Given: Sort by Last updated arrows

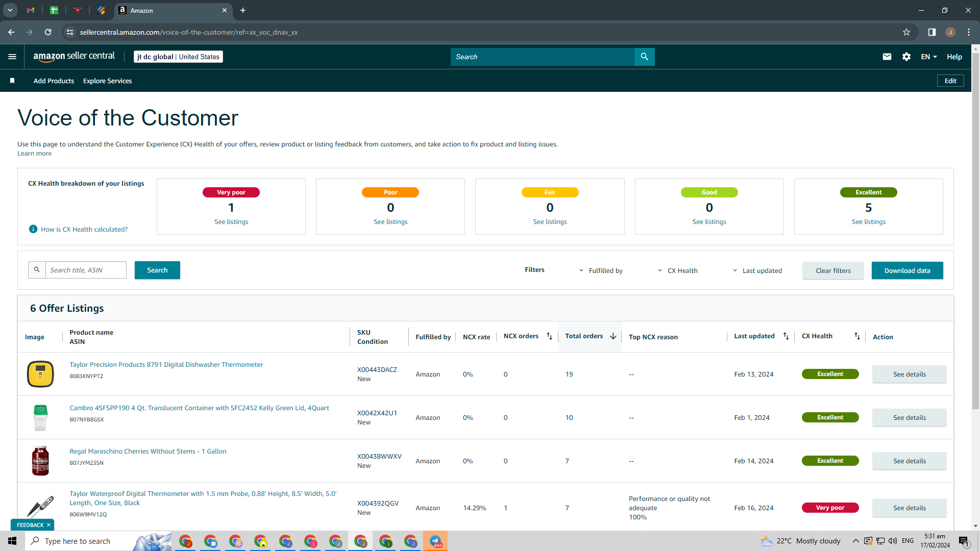Looking at the screenshot, I should click(786, 336).
